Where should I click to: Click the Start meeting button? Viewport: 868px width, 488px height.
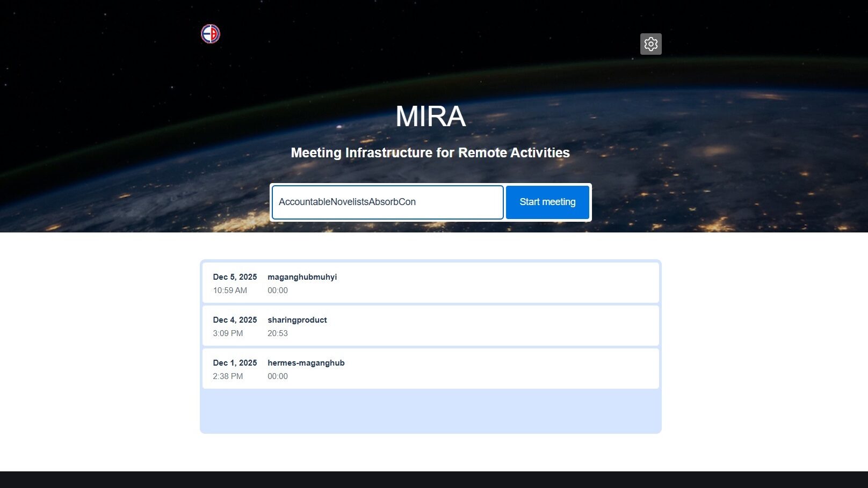tap(547, 202)
